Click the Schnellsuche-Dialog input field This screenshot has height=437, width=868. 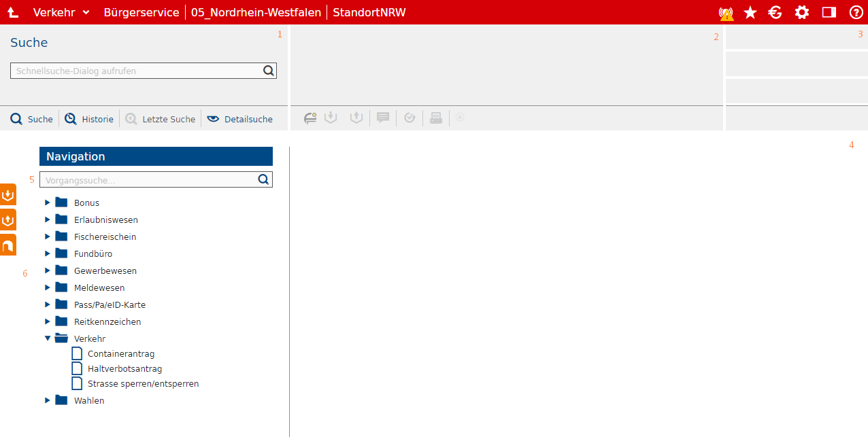(136, 71)
